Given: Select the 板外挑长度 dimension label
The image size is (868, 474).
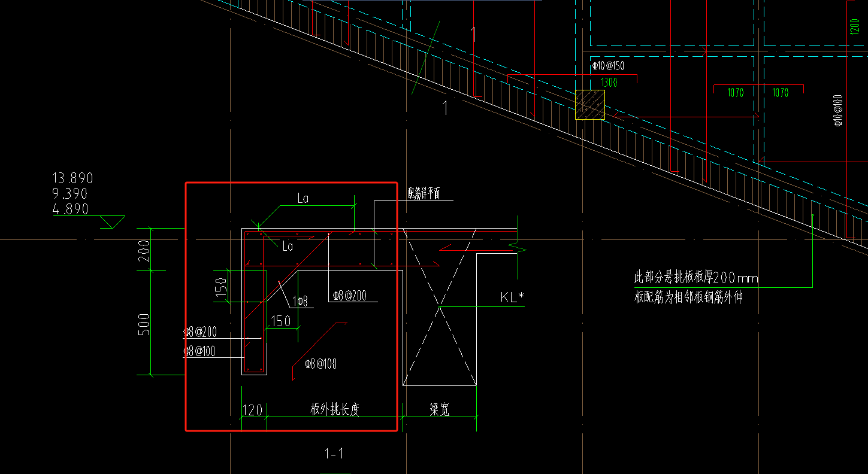Looking at the screenshot, I should [334, 409].
